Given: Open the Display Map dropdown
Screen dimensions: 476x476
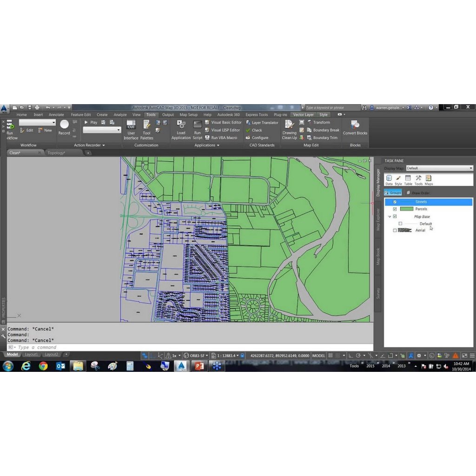Looking at the screenshot, I should coord(439,168).
